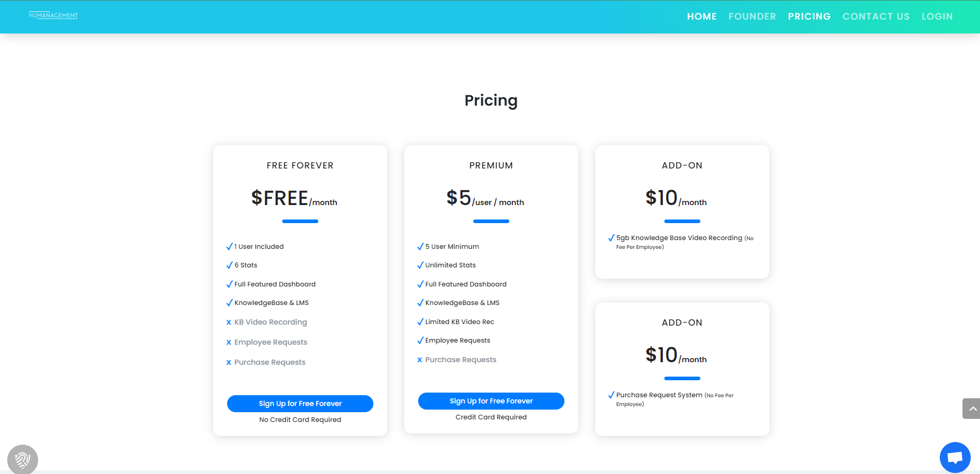980x474 pixels.
Task: Open the live chat bubble icon
Action: click(955, 458)
